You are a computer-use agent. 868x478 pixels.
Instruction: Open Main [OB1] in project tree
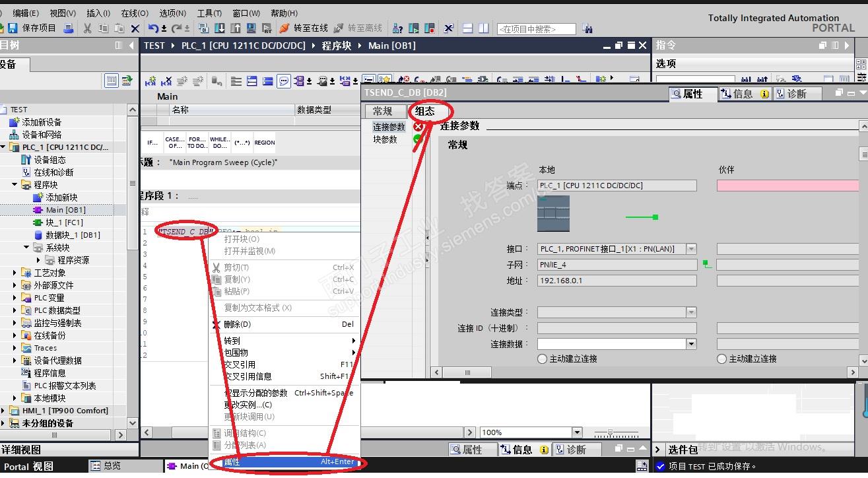pyautogui.click(x=65, y=210)
